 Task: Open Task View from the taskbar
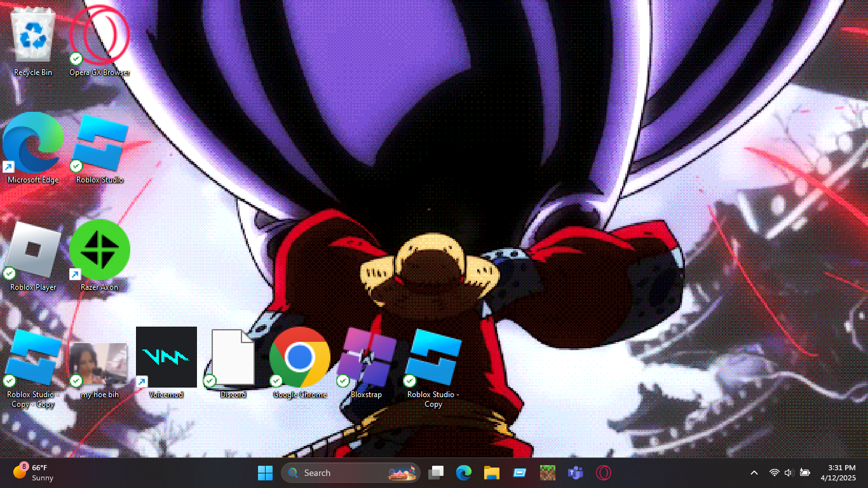coord(436,473)
